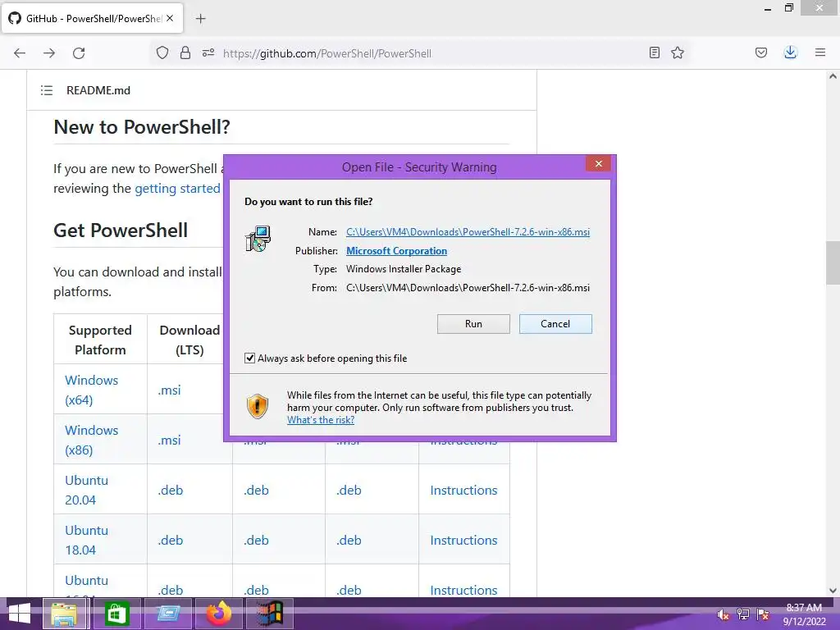Viewport: 840px width, 630px height.
Task: Click the Windows Installer Package type text
Action: [404, 269]
